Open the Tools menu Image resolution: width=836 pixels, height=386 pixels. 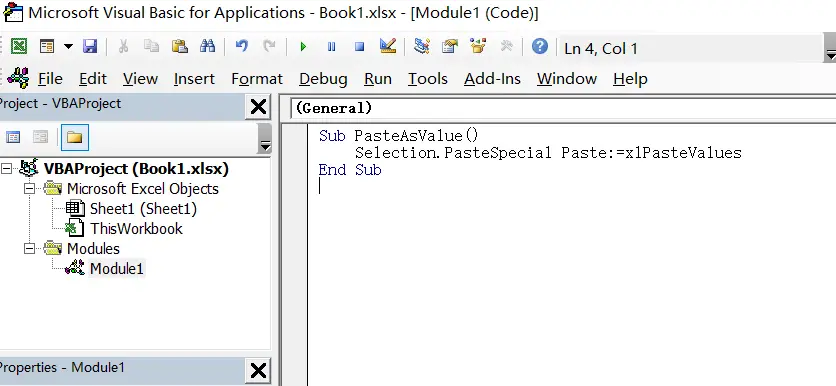[428, 79]
